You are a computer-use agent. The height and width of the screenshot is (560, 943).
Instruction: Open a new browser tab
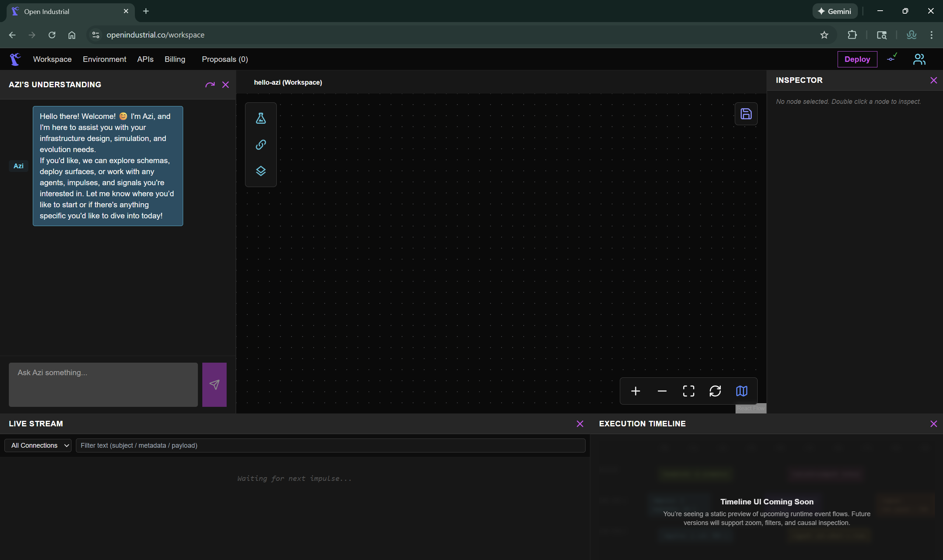click(x=146, y=11)
